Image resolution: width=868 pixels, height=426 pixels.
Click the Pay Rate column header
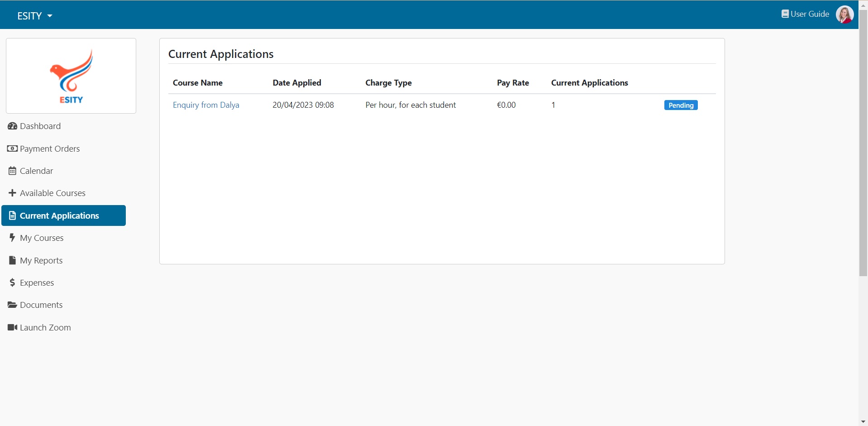tap(513, 83)
